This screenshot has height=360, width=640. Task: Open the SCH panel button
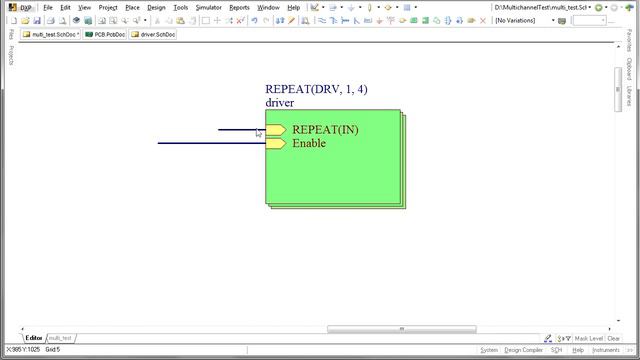coord(556,350)
